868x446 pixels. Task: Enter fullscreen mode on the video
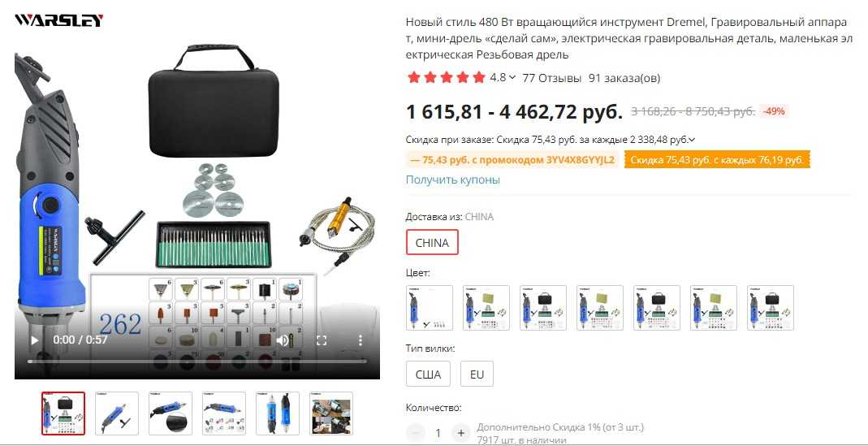pos(321,340)
